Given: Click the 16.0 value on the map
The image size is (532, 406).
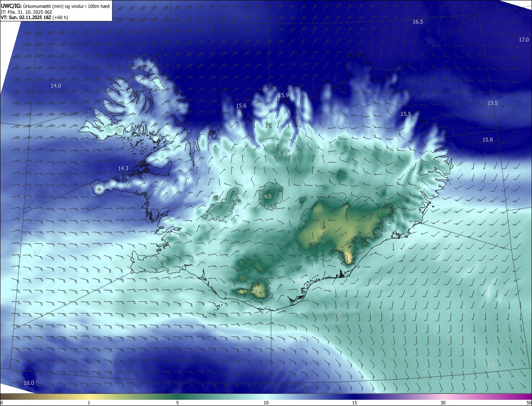Looking at the screenshot, I should tap(29, 383).
